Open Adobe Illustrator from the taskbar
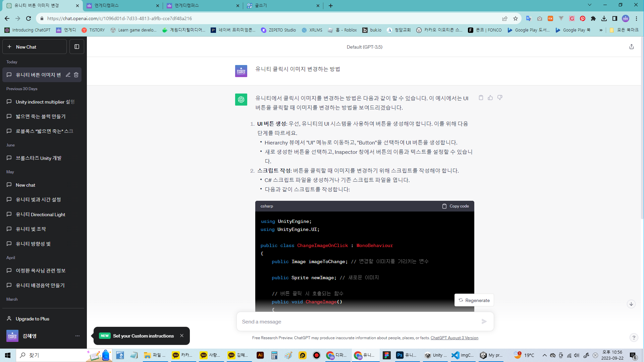The width and height of the screenshot is (644, 362). pos(260,355)
